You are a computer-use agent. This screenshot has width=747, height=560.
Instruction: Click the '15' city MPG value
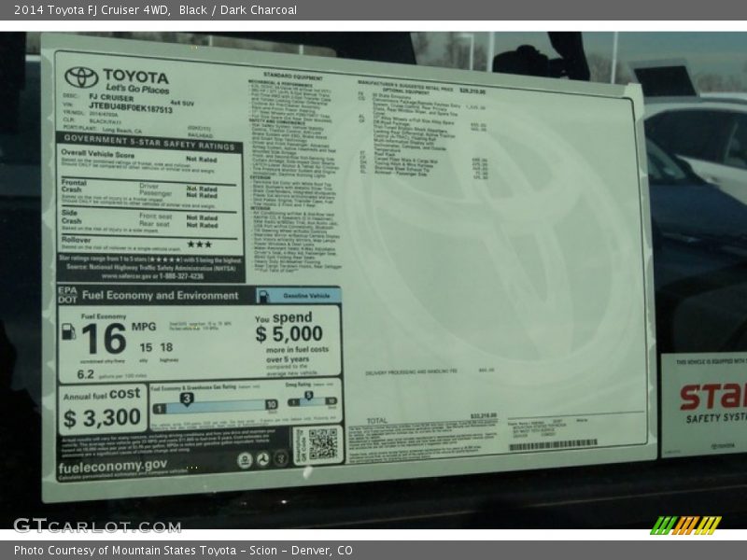pos(146,347)
